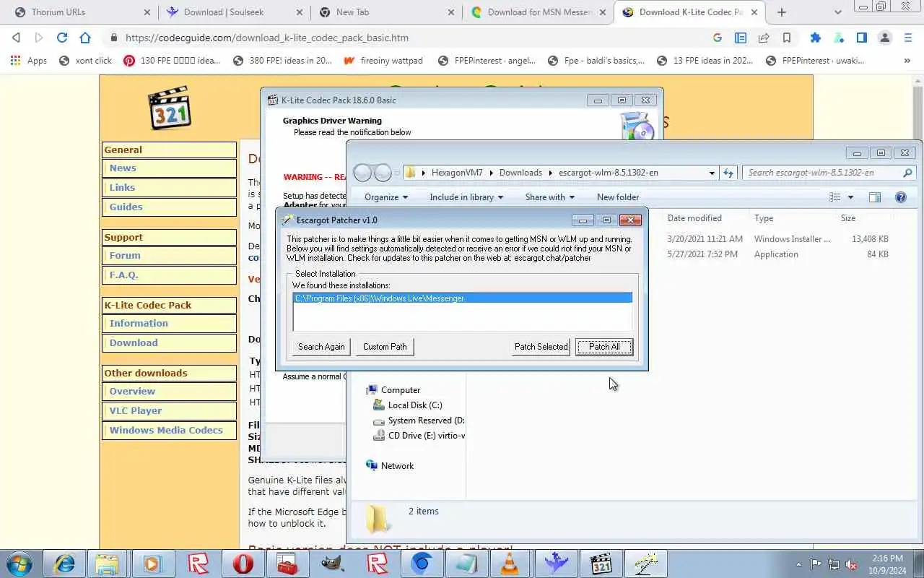Image resolution: width=924 pixels, height=578 pixels.
Task: Open the Apps grid in bookmarks bar
Action: click(29, 61)
